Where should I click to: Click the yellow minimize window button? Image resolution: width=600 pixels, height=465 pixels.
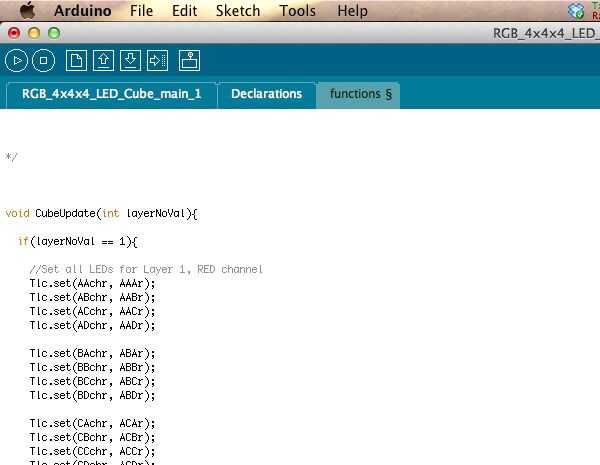tap(34, 33)
